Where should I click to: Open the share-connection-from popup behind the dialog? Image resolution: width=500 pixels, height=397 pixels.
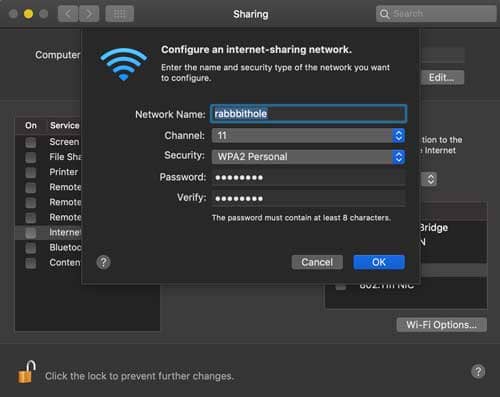[430, 179]
